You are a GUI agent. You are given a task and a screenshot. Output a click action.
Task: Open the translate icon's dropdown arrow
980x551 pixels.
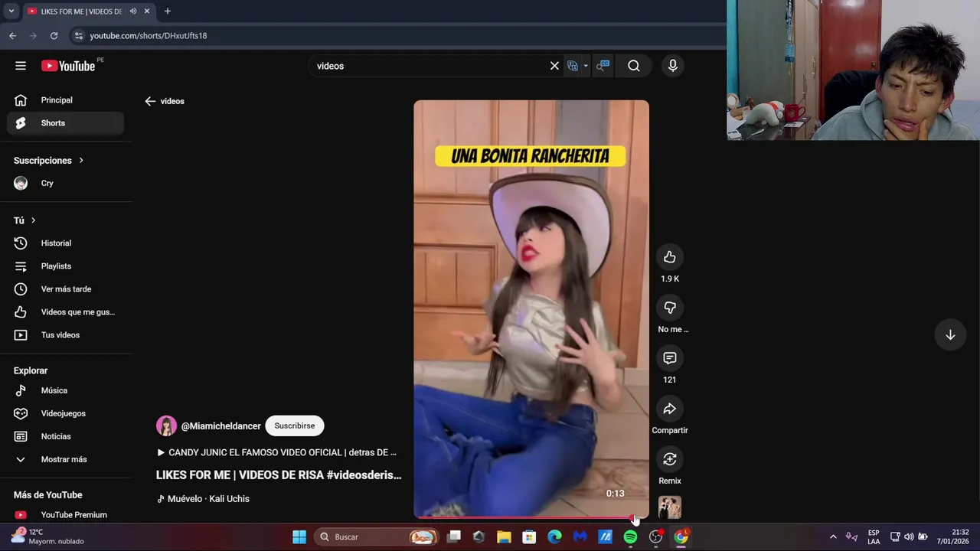[585, 66]
